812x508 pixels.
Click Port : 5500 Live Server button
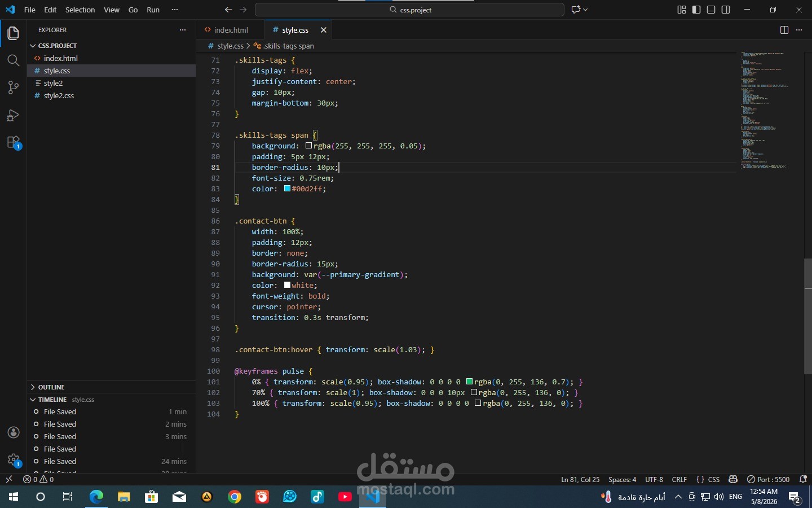click(x=768, y=479)
